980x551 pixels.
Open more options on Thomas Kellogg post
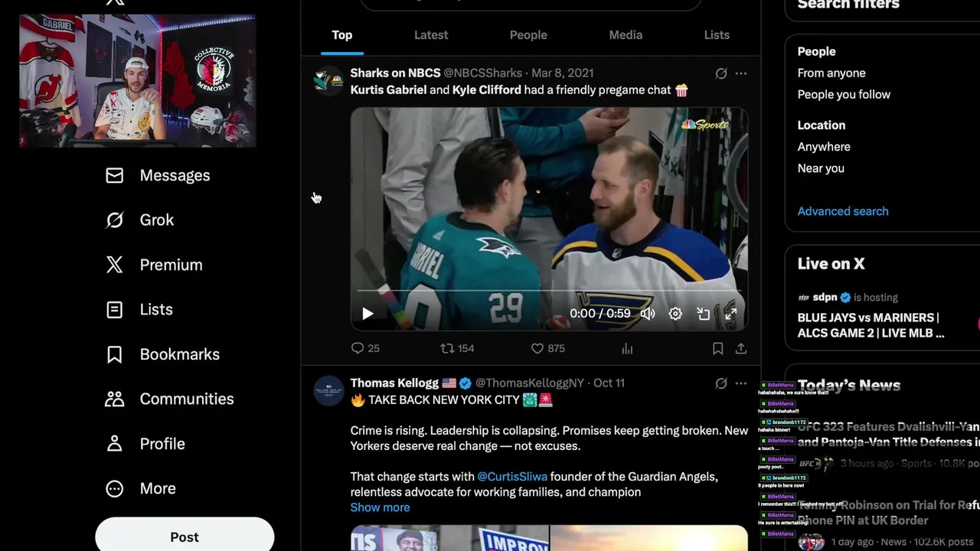coord(740,383)
